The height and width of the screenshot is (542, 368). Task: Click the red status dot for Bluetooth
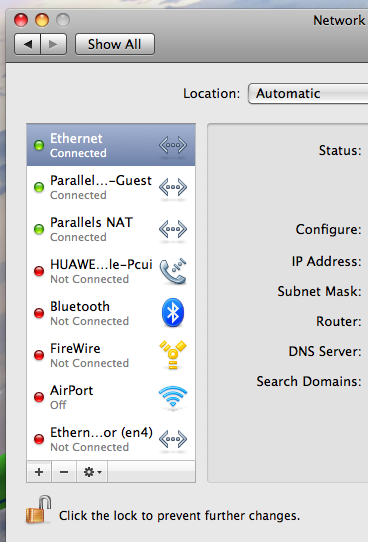click(39, 313)
